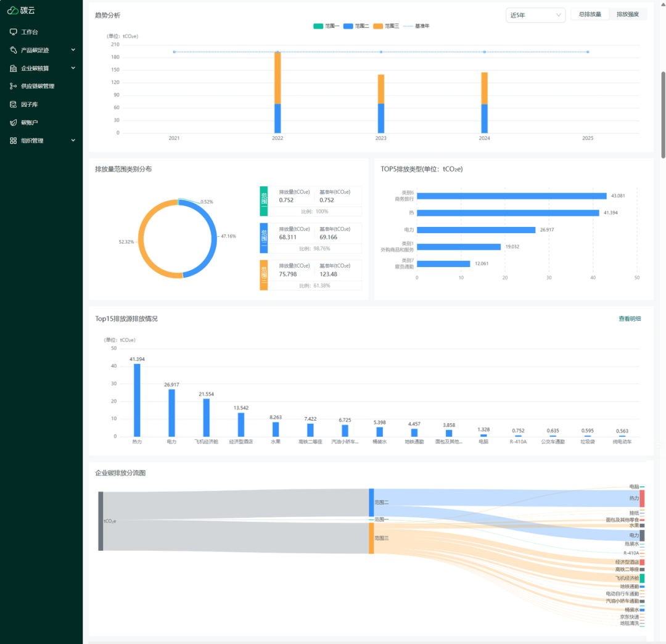Switch to the 排放强度 tab

(x=628, y=14)
